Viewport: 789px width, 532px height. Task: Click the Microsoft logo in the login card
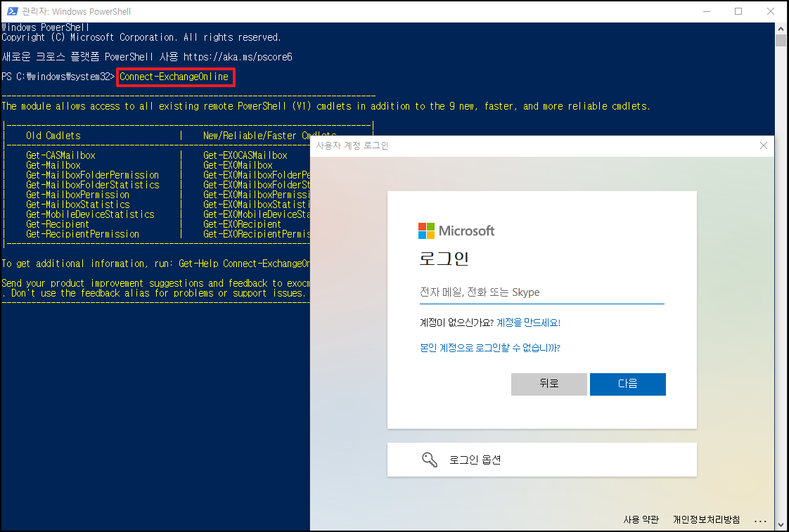[456, 231]
